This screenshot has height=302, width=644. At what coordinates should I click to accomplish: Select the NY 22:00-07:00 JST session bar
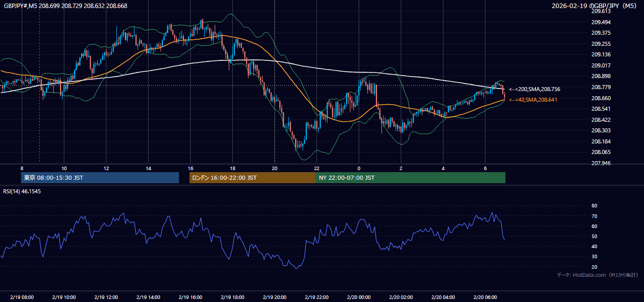411,178
